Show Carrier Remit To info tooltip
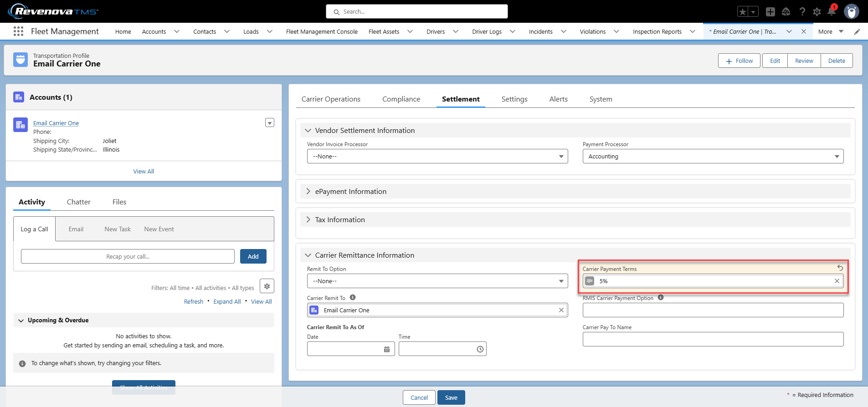 [x=352, y=298]
